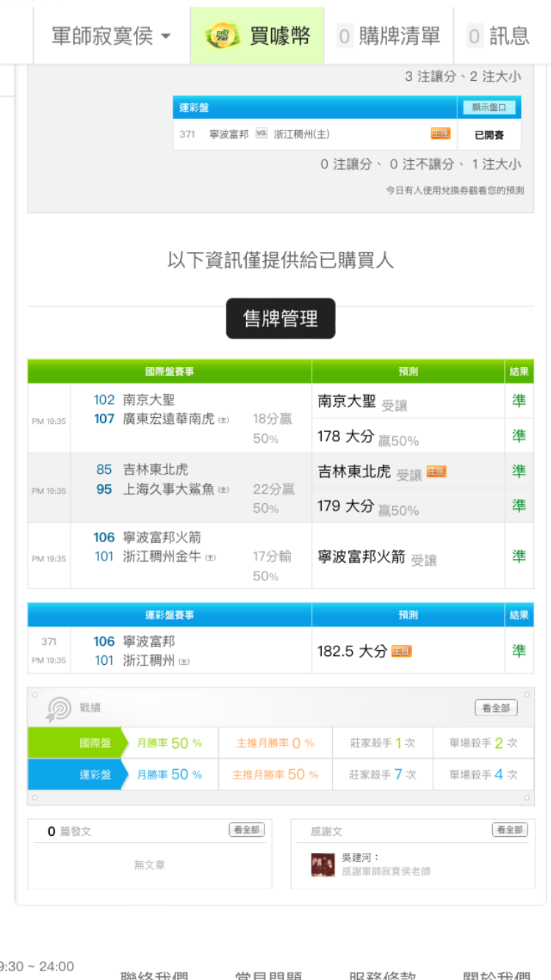Select team 南京大聖 in match list

tap(149, 400)
